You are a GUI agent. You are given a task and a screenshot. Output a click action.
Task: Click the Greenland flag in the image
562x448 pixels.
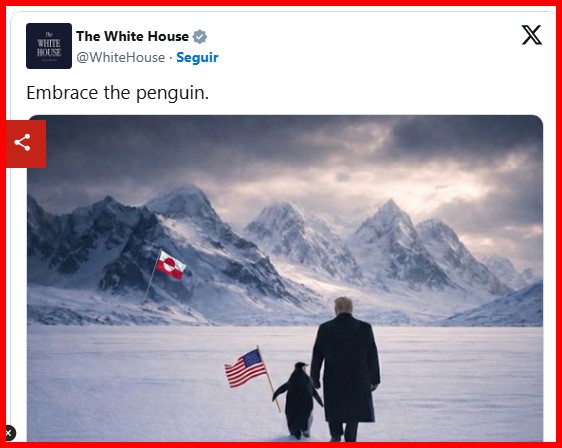click(171, 265)
